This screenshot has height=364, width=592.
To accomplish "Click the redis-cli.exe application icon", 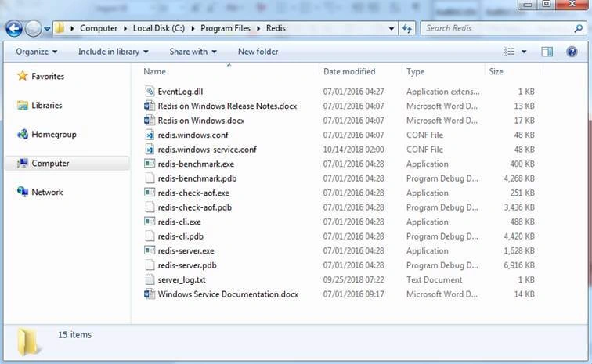I will (150, 222).
